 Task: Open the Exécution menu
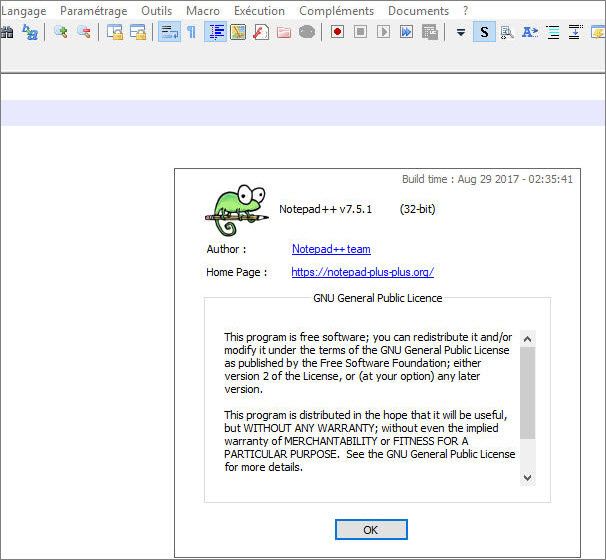[x=259, y=11]
